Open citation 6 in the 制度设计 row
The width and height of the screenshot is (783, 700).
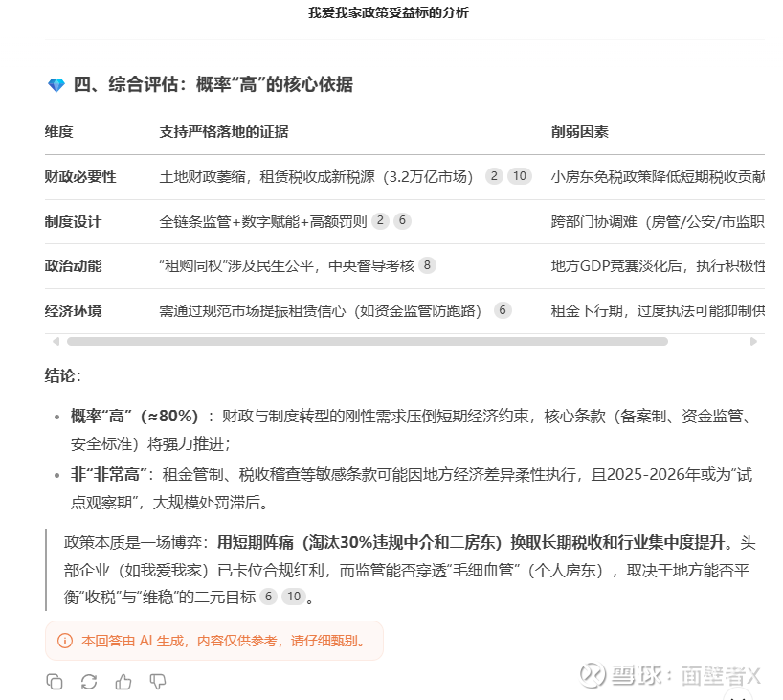402,220
